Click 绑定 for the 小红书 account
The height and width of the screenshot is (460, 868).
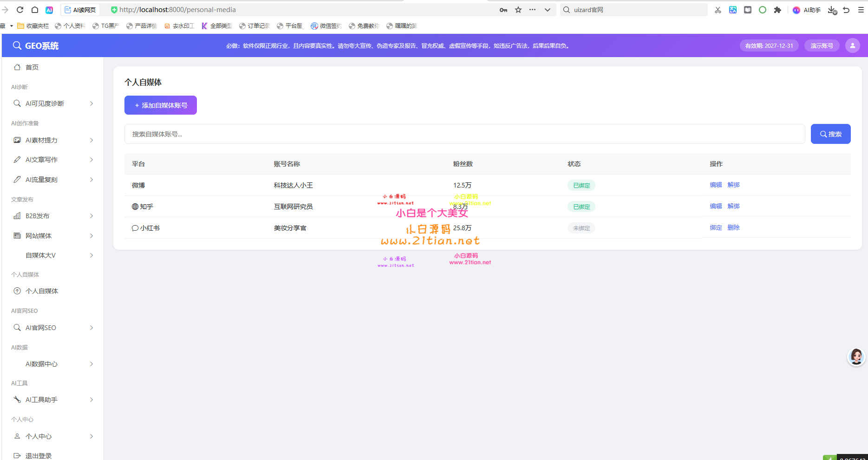pos(716,227)
